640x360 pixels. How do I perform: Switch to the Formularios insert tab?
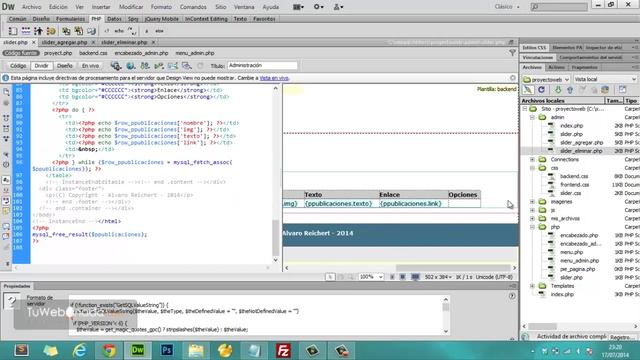[70, 19]
